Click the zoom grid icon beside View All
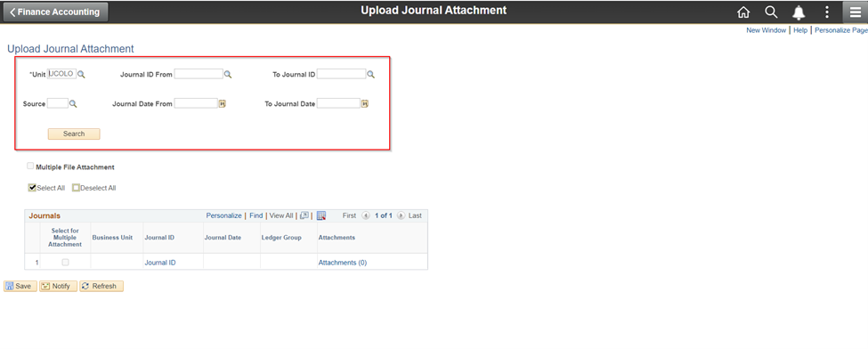The image size is (868, 349). (304, 215)
